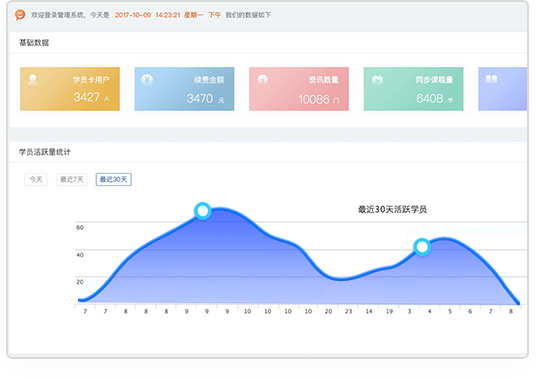Select the 今天 tab
The image size is (537, 380).
pos(36,179)
